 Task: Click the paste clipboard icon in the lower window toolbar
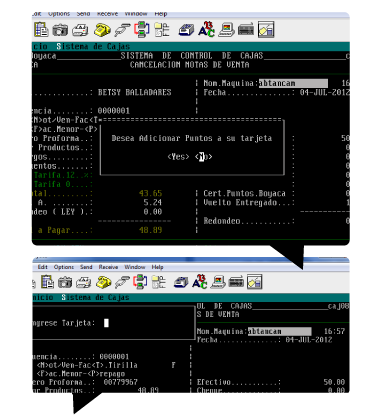47,282
